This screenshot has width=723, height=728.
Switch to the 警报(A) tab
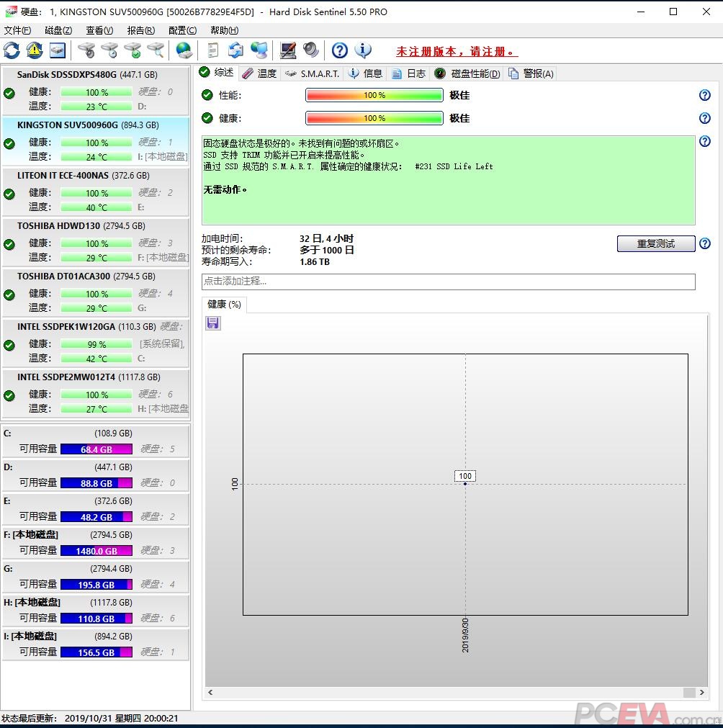click(x=531, y=73)
